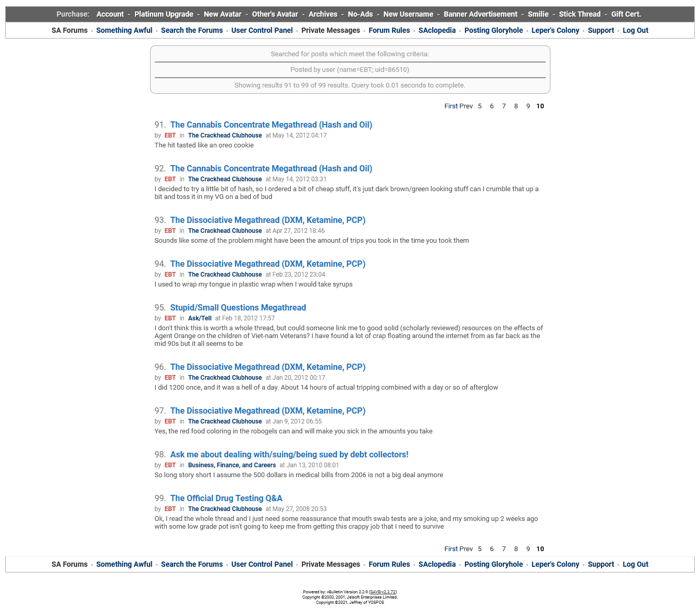The height and width of the screenshot is (610, 700).
Task: Open result 97 Dissociative Megathread title
Action: tap(268, 410)
